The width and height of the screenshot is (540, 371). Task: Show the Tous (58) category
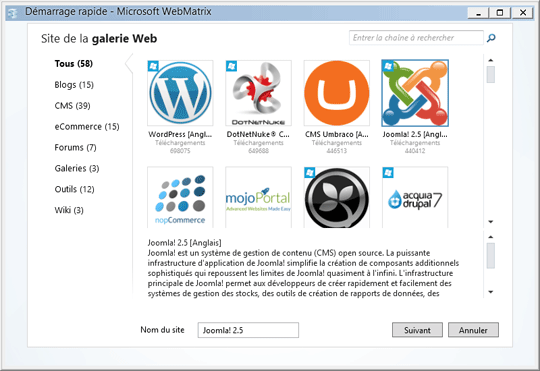pyautogui.click(x=74, y=64)
